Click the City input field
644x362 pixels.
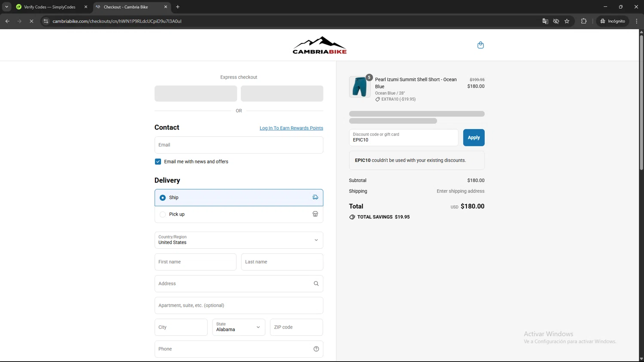coord(181,327)
